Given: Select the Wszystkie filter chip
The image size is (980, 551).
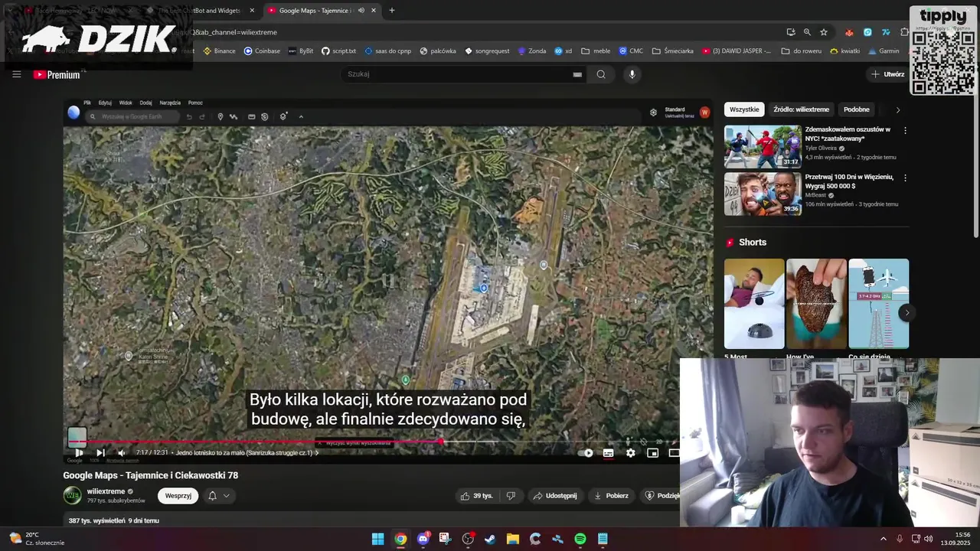Looking at the screenshot, I should point(744,109).
